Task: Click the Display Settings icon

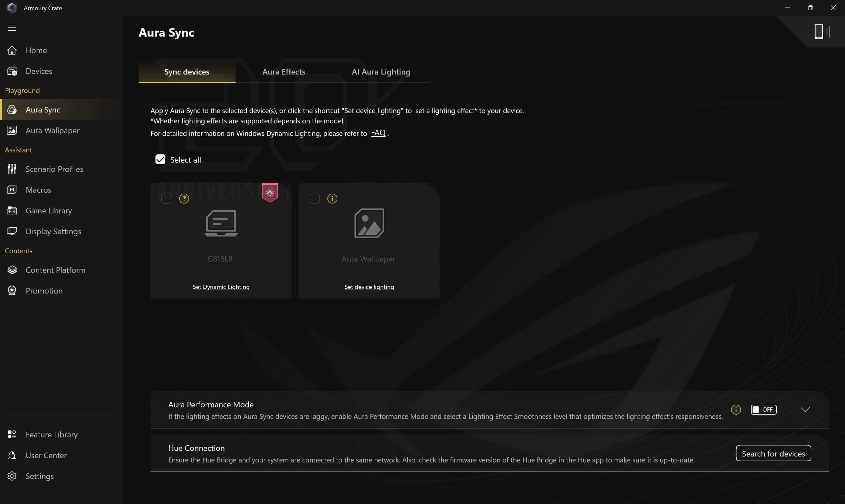Action: click(x=12, y=231)
